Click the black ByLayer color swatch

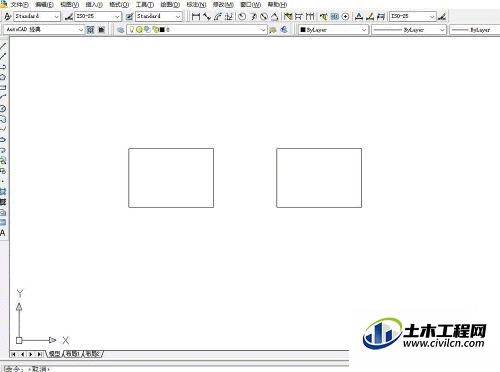(x=303, y=30)
